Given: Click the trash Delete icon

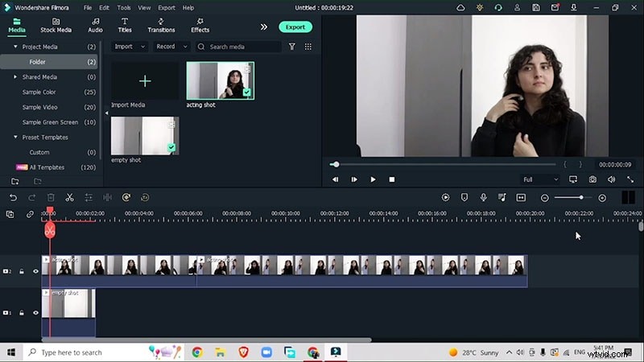Looking at the screenshot, I should (51, 198).
